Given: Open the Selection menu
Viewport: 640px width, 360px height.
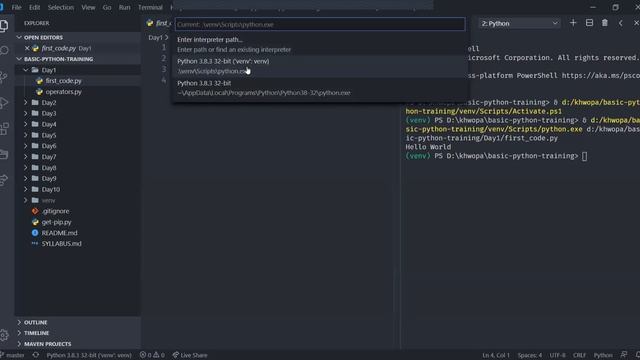Looking at the screenshot, I should (61, 7).
